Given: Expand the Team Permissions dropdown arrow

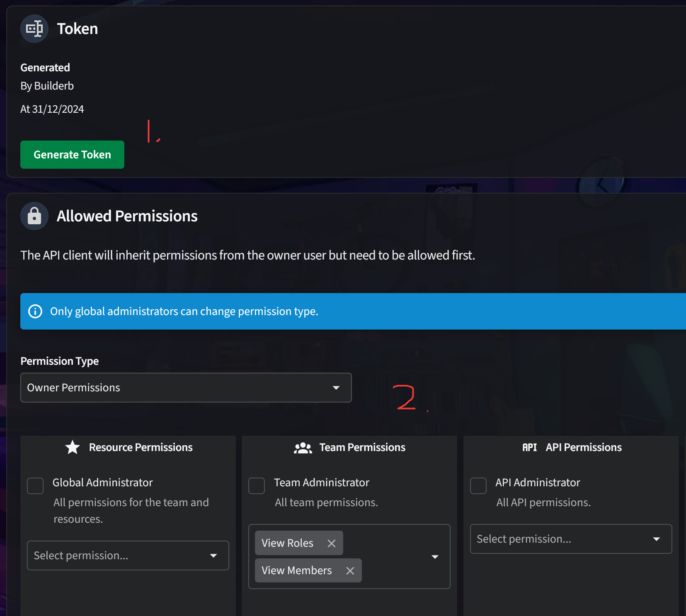Looking at the screenshot, I should click(435, 557).
